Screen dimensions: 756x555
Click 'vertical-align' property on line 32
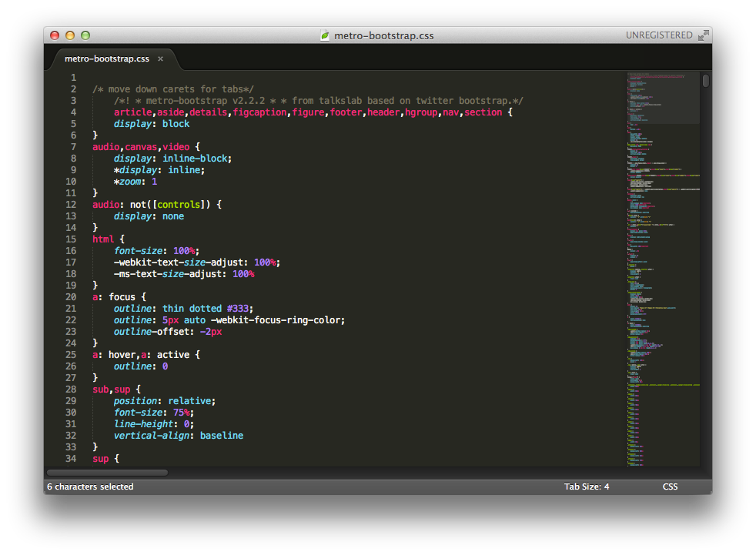[152, 436]
